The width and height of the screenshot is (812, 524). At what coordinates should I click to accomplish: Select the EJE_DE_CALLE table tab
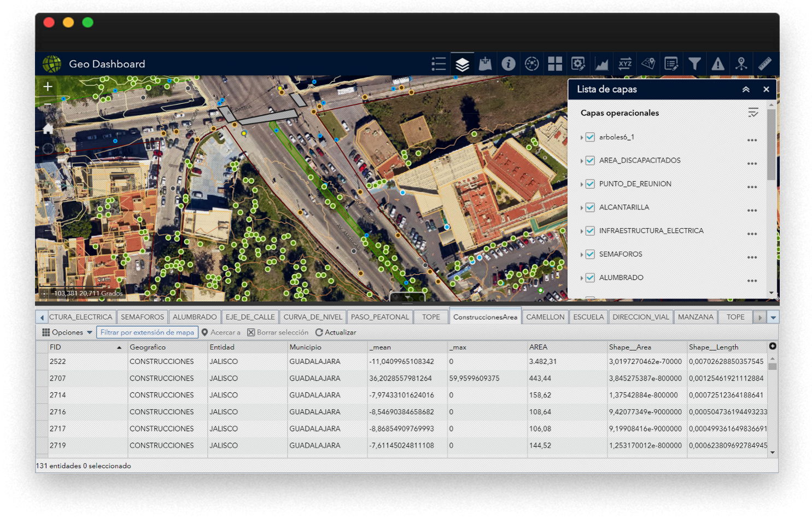[x=250, y=317]
